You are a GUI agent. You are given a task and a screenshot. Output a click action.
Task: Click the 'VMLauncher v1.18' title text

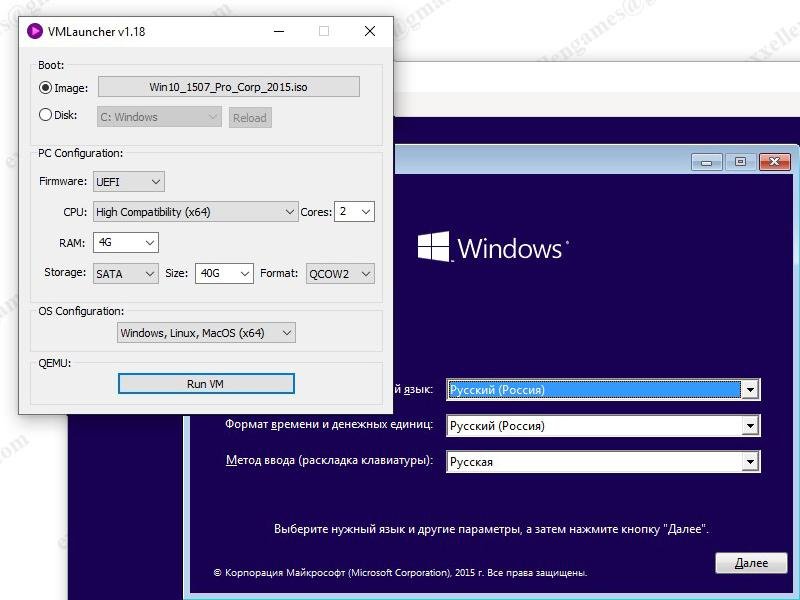[x=96, y=32]
